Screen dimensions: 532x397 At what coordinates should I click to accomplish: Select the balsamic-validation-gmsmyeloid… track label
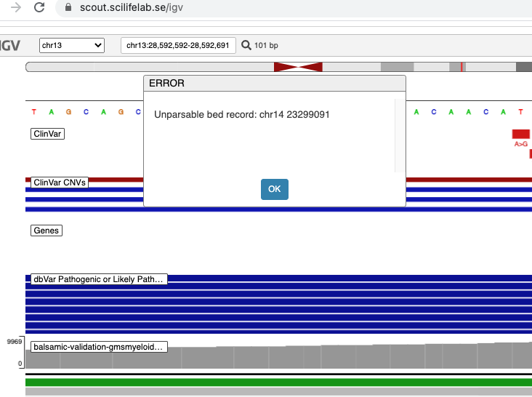(x=99, y=347)
